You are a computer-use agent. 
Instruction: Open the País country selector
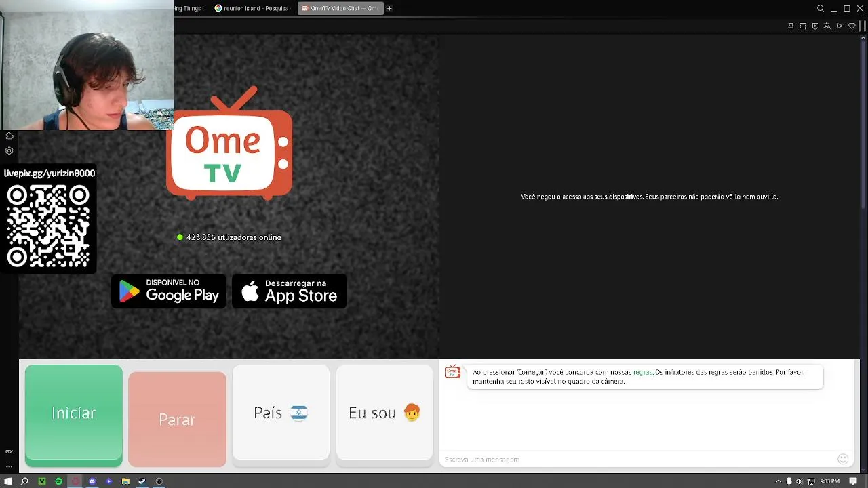coord(281,413)
